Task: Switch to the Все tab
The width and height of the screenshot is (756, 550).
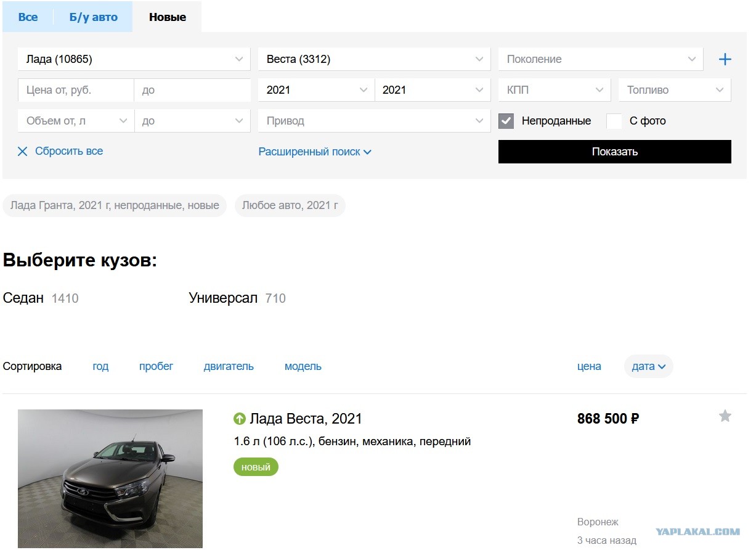Action: pyautogui.click(x=28, y=17)
